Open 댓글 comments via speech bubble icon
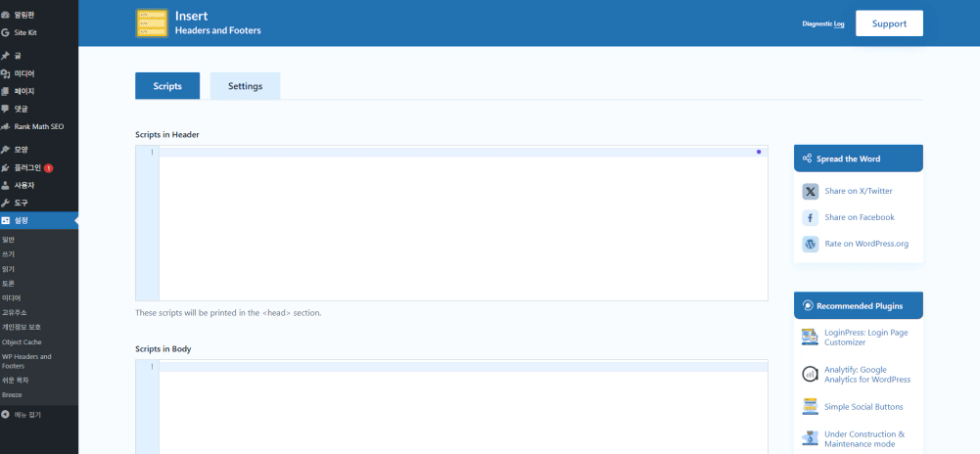 pyautogui.click(x=5, y=109)
